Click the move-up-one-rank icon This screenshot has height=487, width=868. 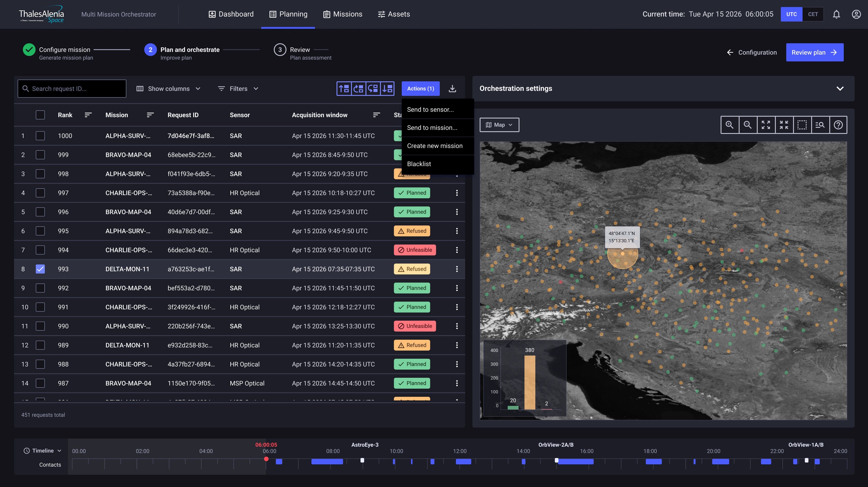[x=358, y=89]
